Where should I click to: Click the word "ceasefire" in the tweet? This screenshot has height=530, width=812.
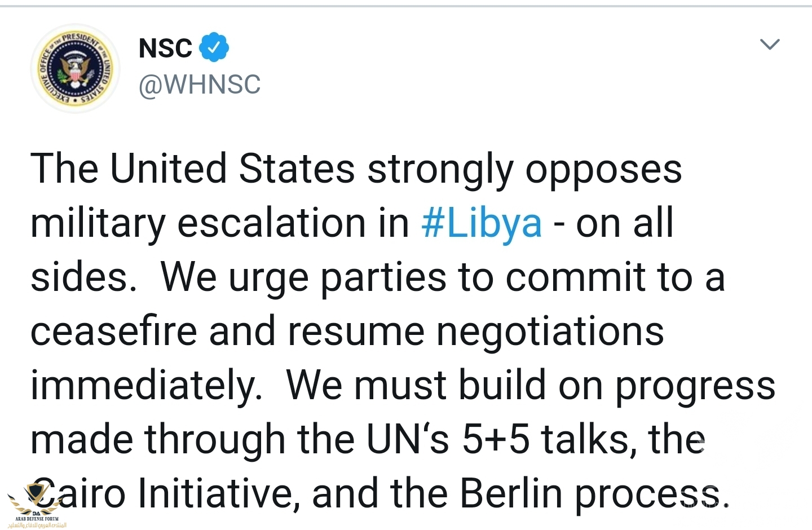point(113,331)
